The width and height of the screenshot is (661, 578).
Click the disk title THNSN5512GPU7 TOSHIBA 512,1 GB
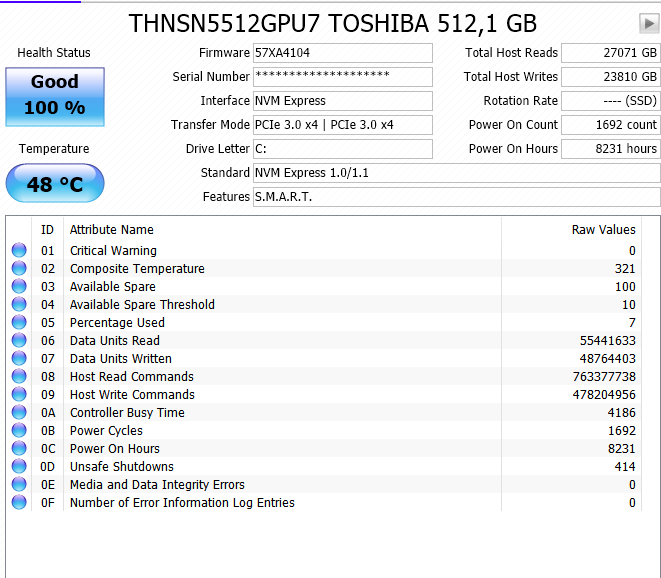333,24
